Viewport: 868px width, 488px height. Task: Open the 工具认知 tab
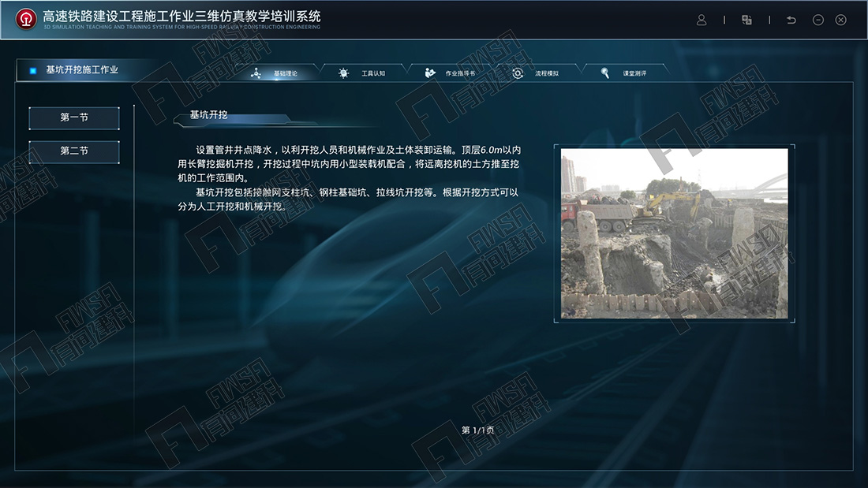point(363,73)
